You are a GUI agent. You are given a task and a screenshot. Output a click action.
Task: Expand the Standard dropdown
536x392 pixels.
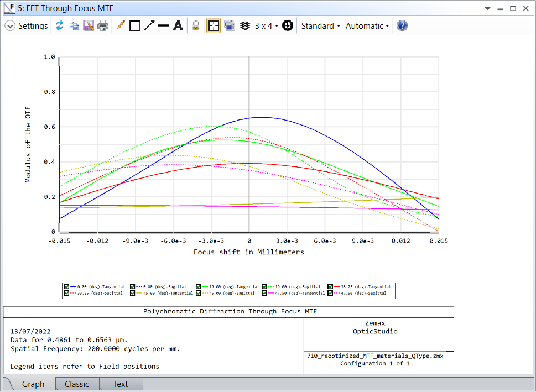pos(320,26)
